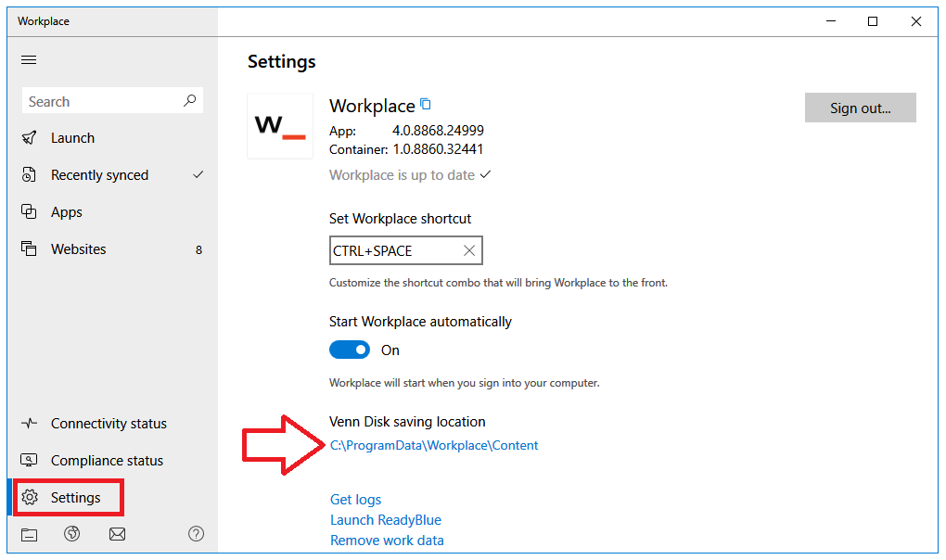Click the Apps icon in sidebar
This screenshot has width=946, height=560.
[x=29, y=211]
